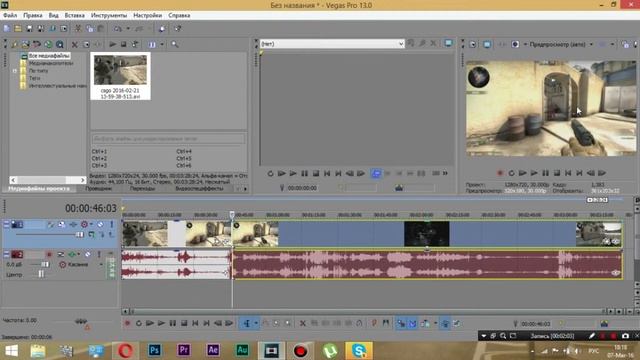The width and height of the screenshot is (640, 360).
Task: Arm the audio track for record
Action: coord(49,254)
